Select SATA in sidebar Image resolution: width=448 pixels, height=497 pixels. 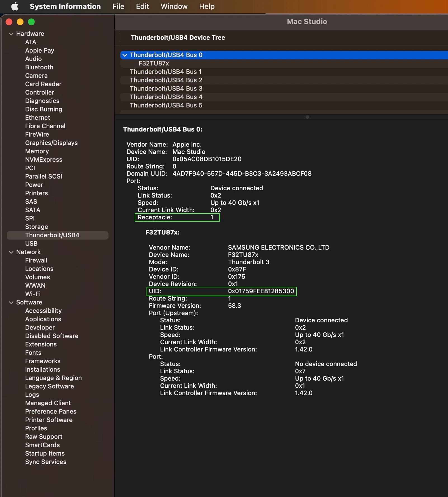coord(32,210)
